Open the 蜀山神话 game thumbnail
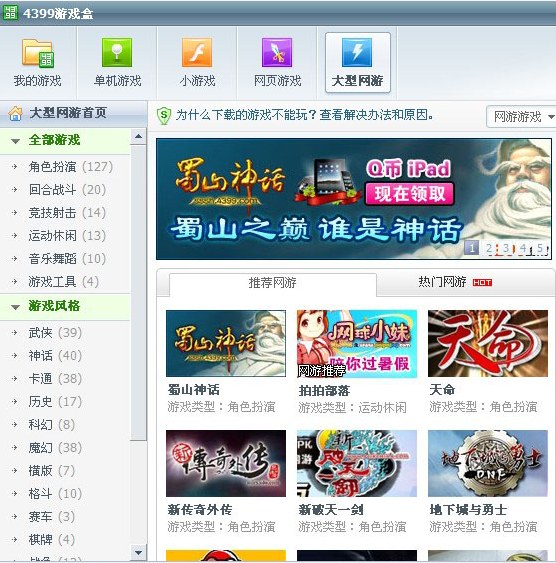Screen dimensions: 556x563 226,343
